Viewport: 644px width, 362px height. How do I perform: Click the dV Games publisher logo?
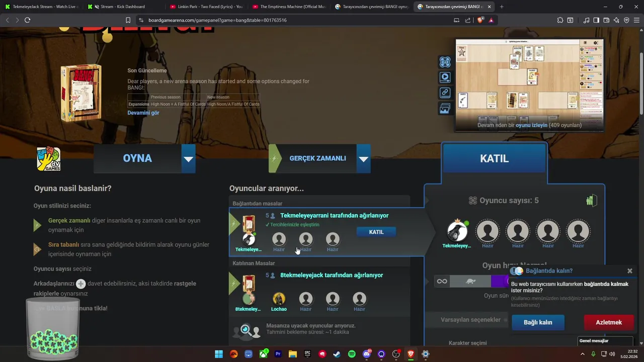[49, 159]
